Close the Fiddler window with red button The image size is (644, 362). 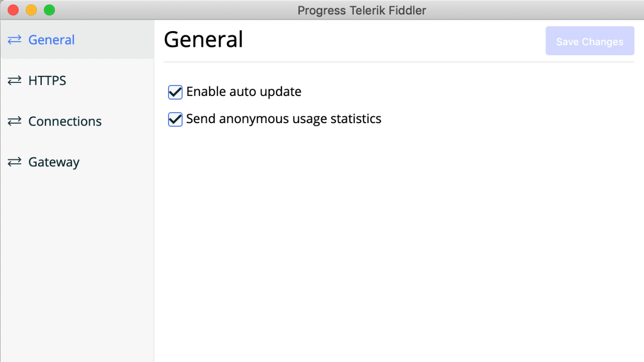13,10
